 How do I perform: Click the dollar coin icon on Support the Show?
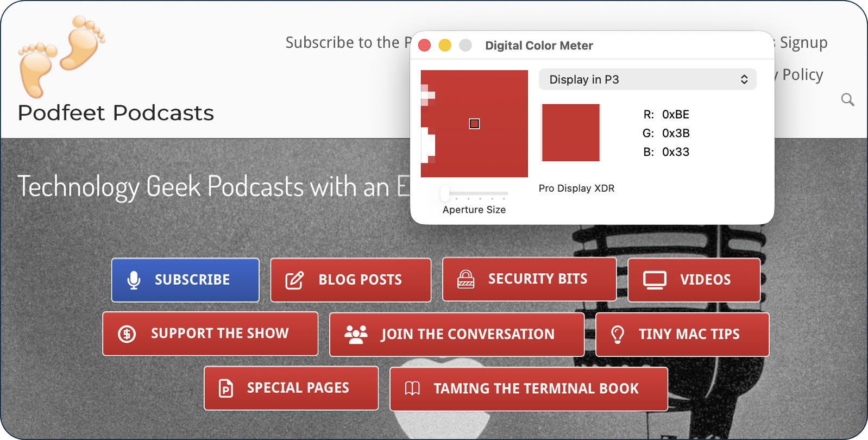point(127,334)
